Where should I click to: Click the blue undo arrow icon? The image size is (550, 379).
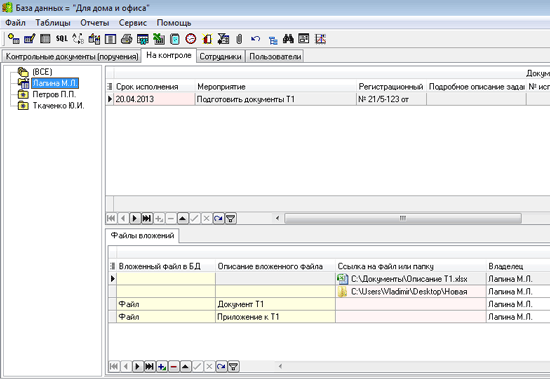coord(255,39)
